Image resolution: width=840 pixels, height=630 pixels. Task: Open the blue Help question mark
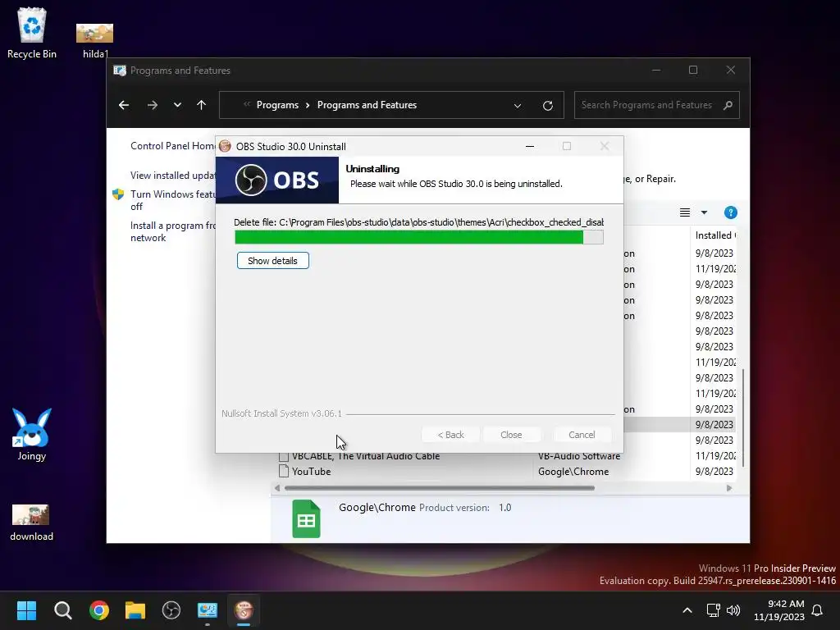[730, 212]
